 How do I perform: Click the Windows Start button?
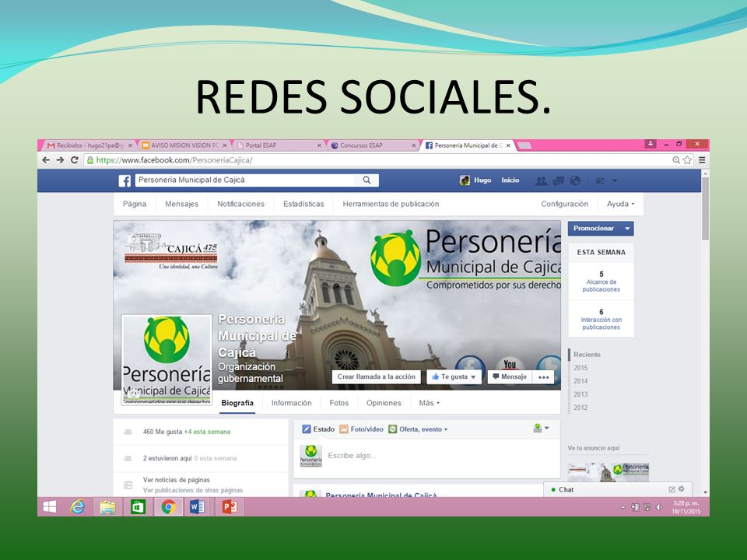[50, 506]
